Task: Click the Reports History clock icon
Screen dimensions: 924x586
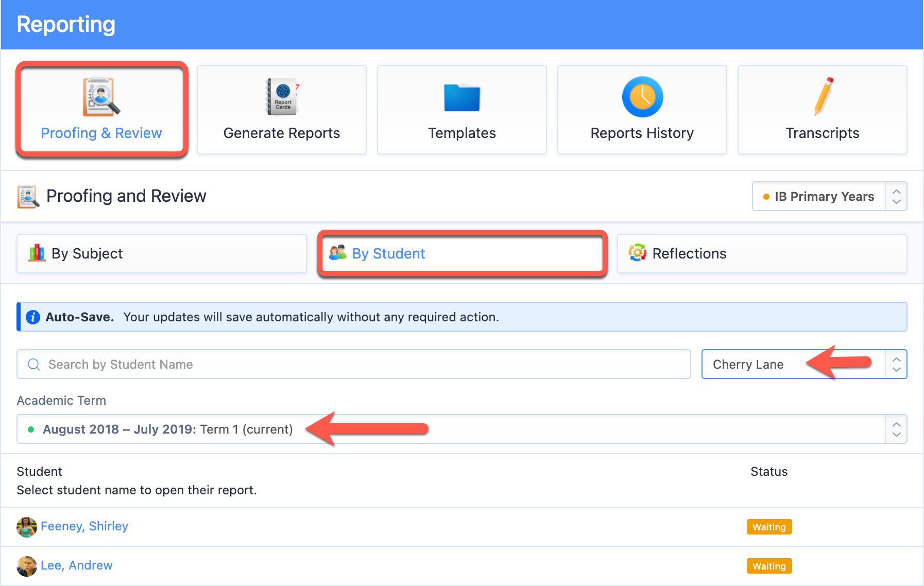Action: coord(642,97)
